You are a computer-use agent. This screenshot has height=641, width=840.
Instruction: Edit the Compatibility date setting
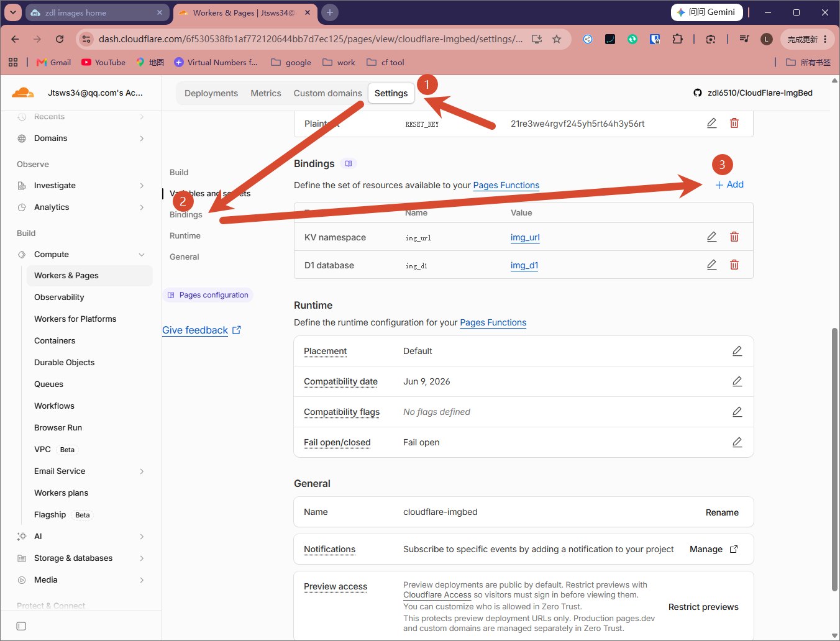(x=737, y=381)
